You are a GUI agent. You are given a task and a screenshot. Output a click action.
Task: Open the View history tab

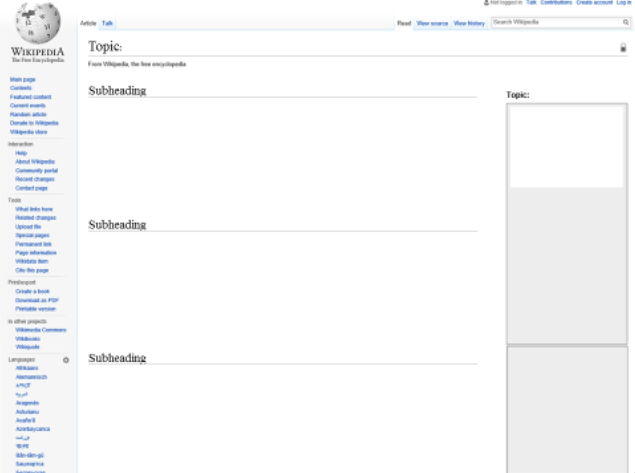(469, 23)
